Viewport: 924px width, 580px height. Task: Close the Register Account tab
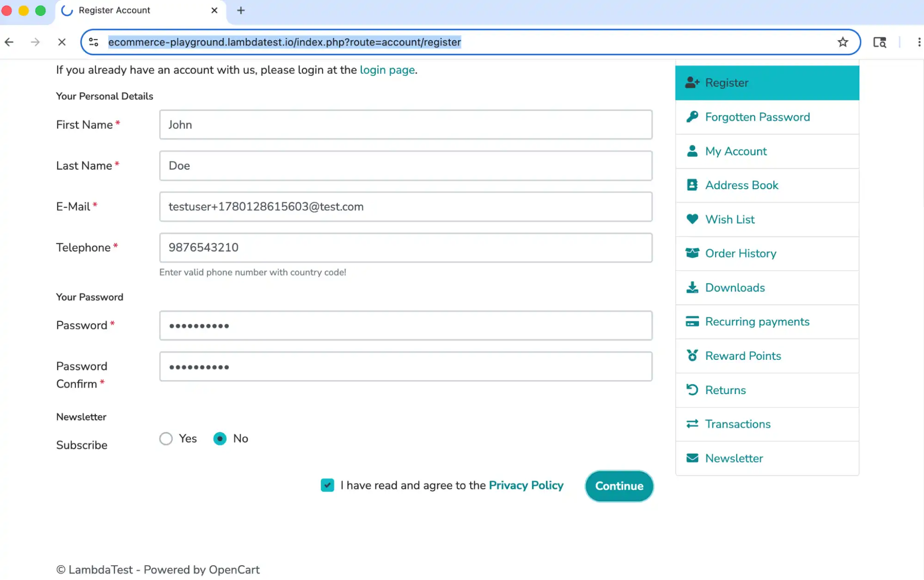pos(214,10)
